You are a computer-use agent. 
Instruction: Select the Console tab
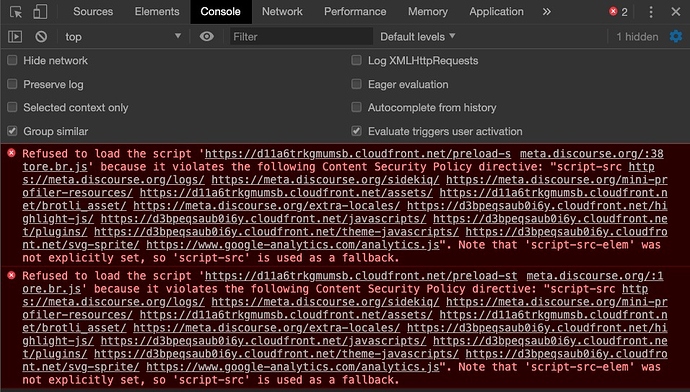[220, 12]
